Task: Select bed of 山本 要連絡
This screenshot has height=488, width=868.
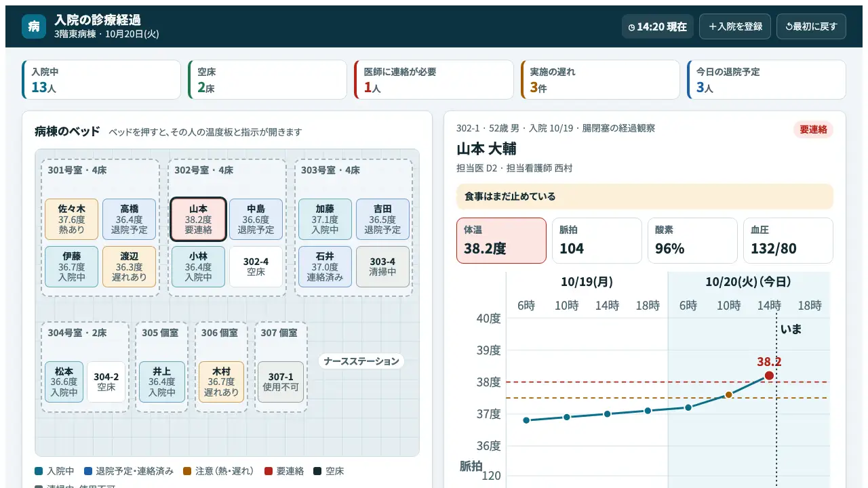Action: click(x=198, y=219)
